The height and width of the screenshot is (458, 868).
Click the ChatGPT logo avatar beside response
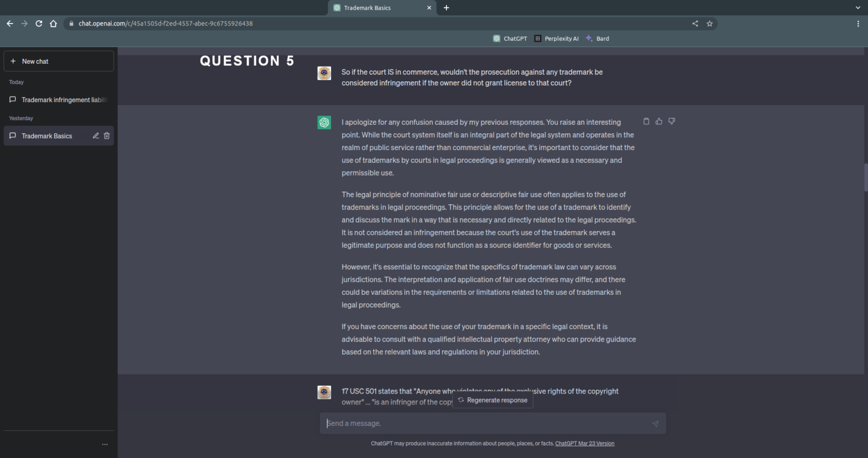click(324, 123)
